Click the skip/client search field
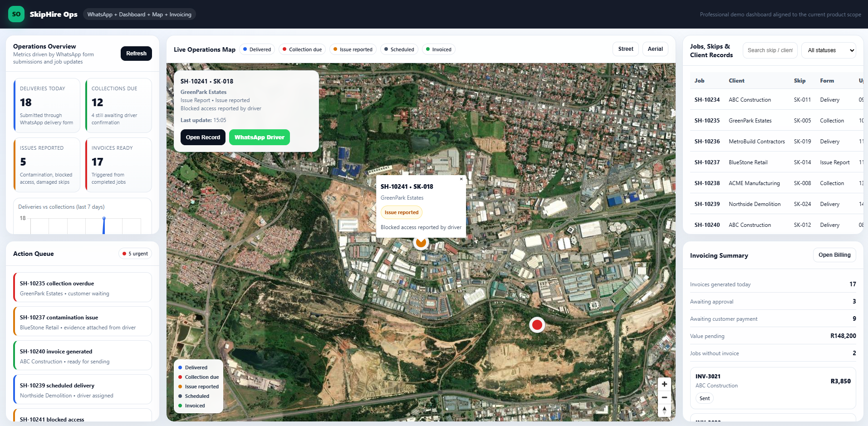Screen dimensions: 868x426 coord(770,50)
